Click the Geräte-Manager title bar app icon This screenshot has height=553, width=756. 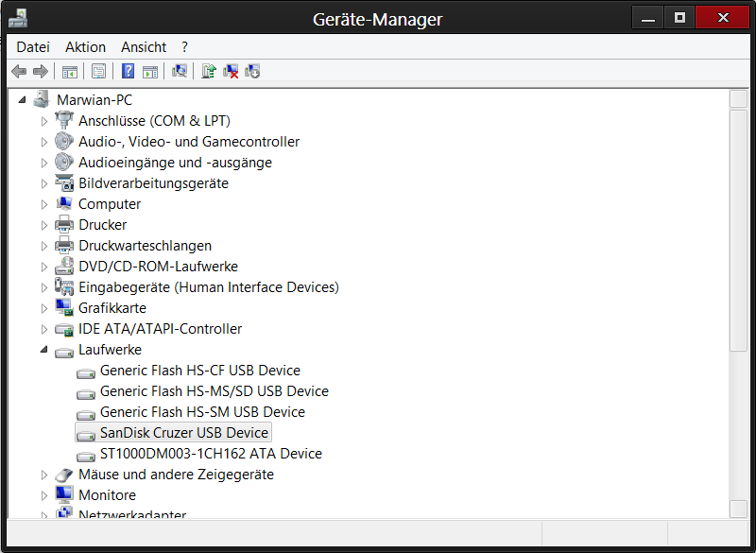tap(18, 18)
